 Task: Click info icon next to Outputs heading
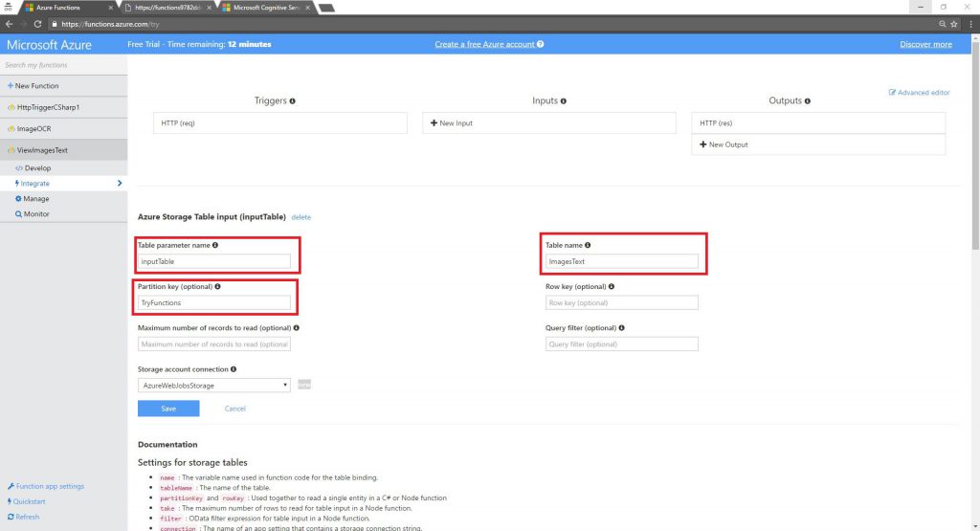coord(808,100)
